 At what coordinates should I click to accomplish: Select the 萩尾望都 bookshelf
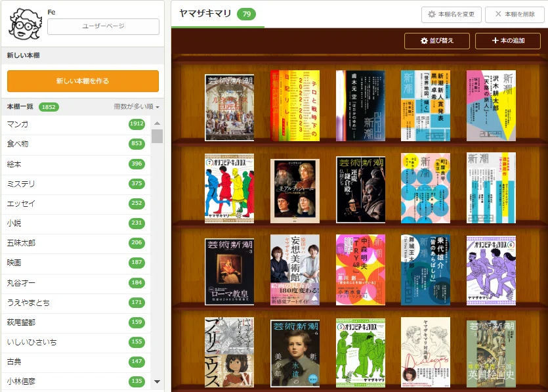(76, 322)
